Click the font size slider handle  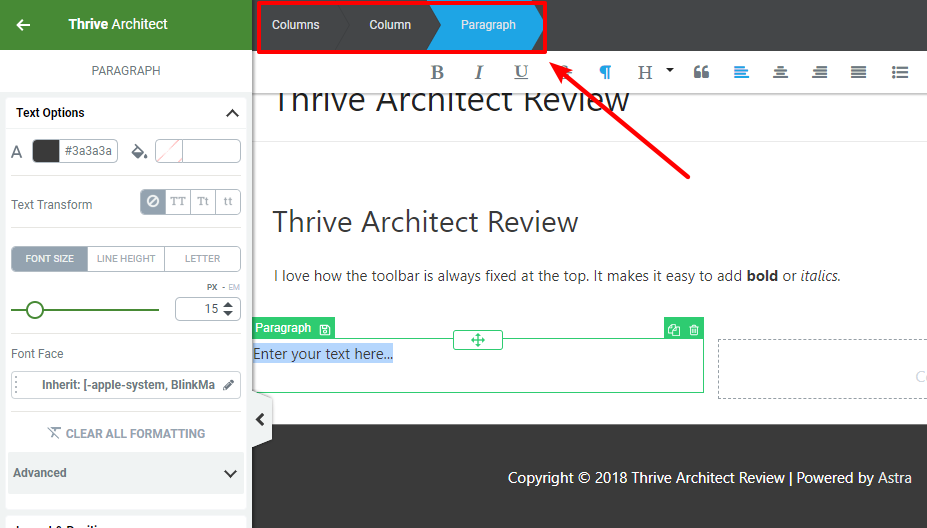pos(35,310)
